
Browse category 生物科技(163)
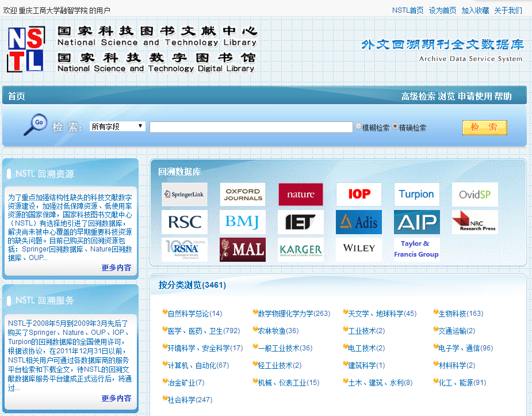(x=461, y=314)
